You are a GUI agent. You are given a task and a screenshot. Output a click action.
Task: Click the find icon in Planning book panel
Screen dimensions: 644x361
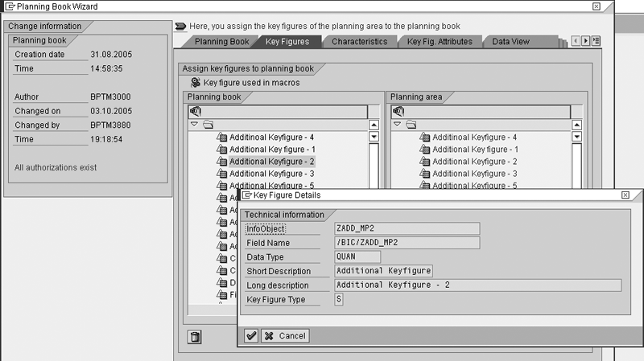coord(196,111)
